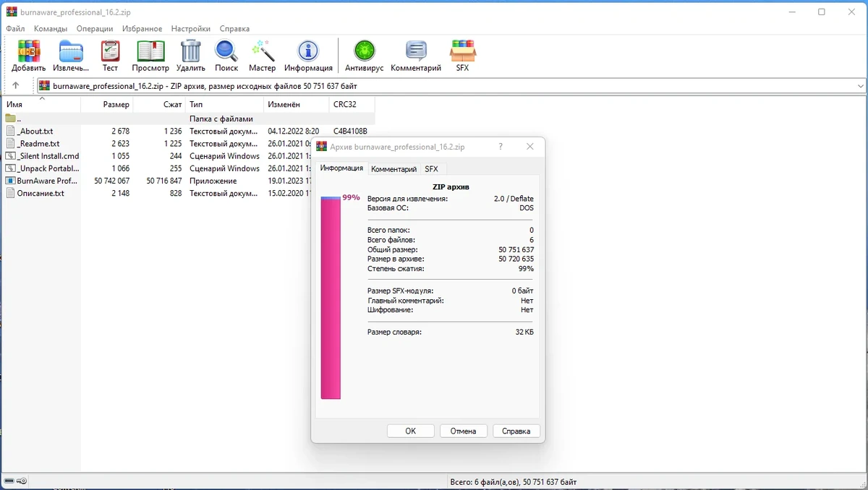Click the Извлечь toolbar icon
This screenshot has width=868, height=490.
71,56
